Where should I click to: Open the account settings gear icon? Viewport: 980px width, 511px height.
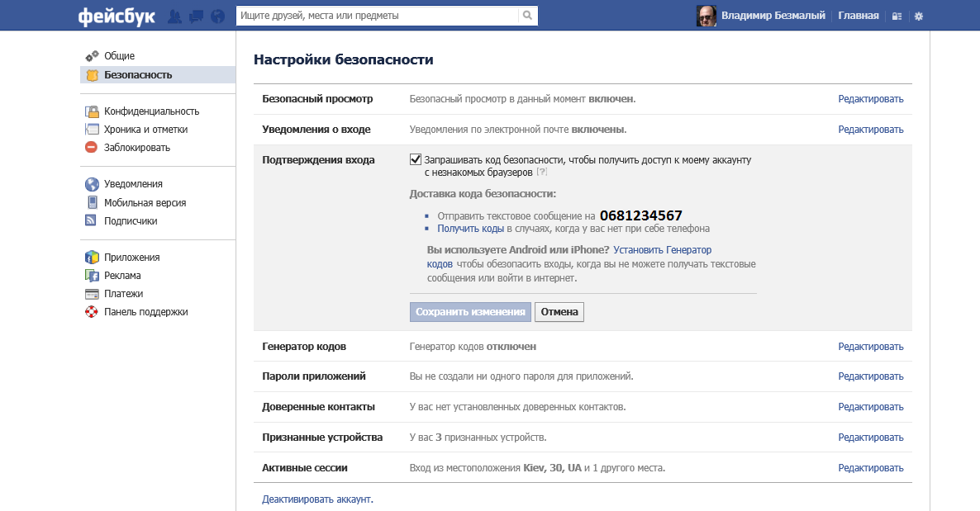(x=919, y=17)
